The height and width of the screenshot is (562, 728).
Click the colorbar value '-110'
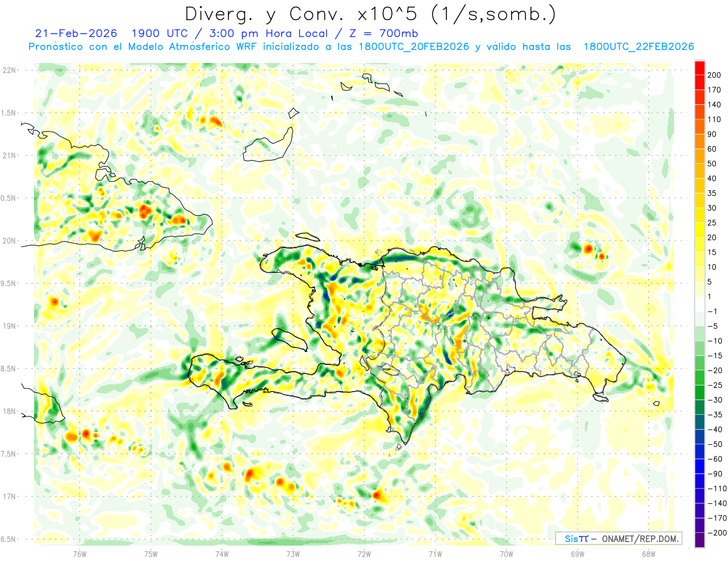point(716,489)
